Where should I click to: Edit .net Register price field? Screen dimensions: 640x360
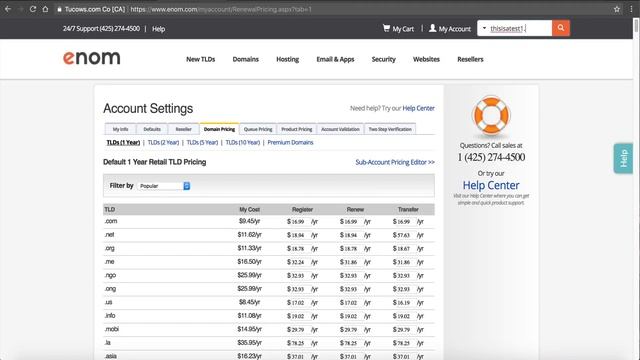(300, 235)
